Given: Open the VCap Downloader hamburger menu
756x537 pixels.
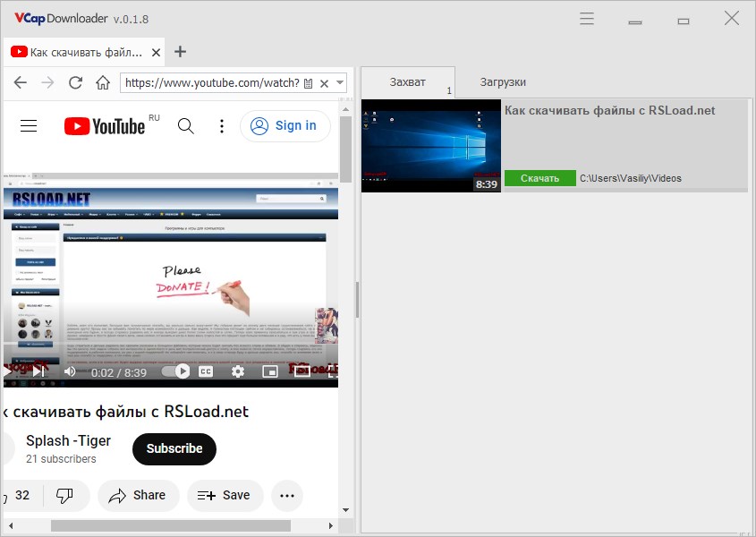Looking at the screenshot, I should pos(587,18).
